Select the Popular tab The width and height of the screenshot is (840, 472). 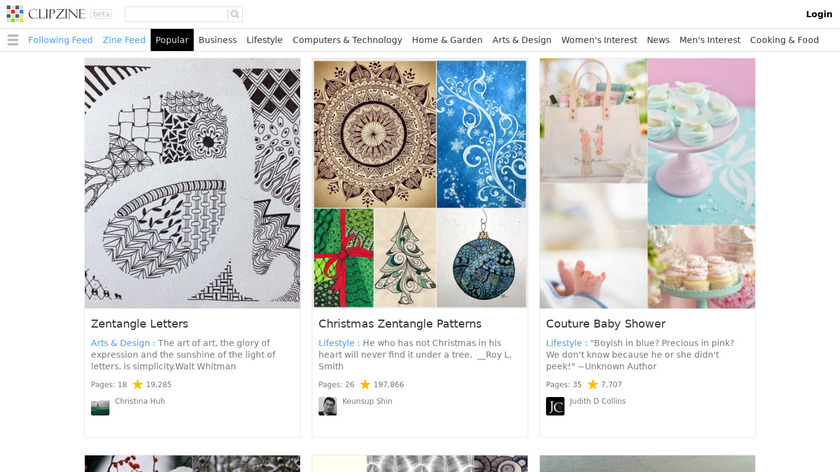click(172, 40)
